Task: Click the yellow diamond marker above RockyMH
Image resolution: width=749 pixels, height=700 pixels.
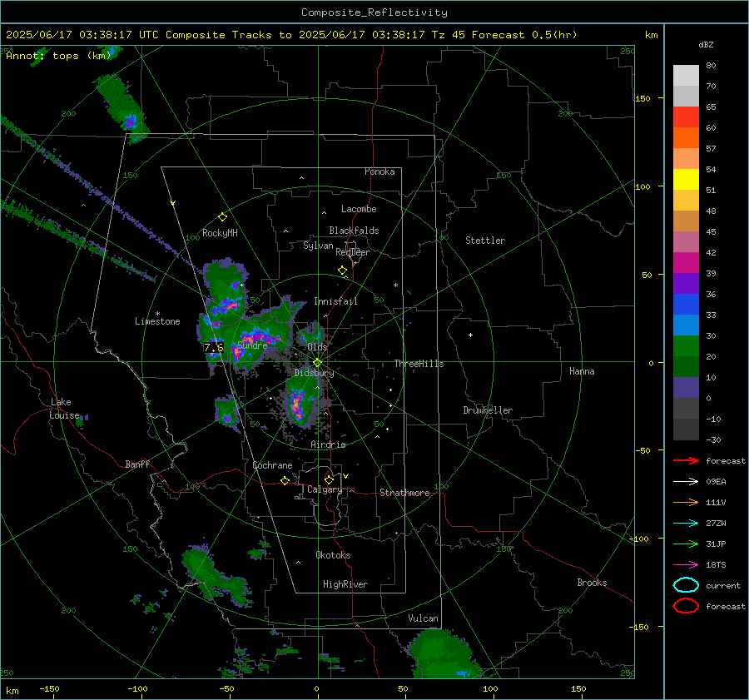Action: 222,217
